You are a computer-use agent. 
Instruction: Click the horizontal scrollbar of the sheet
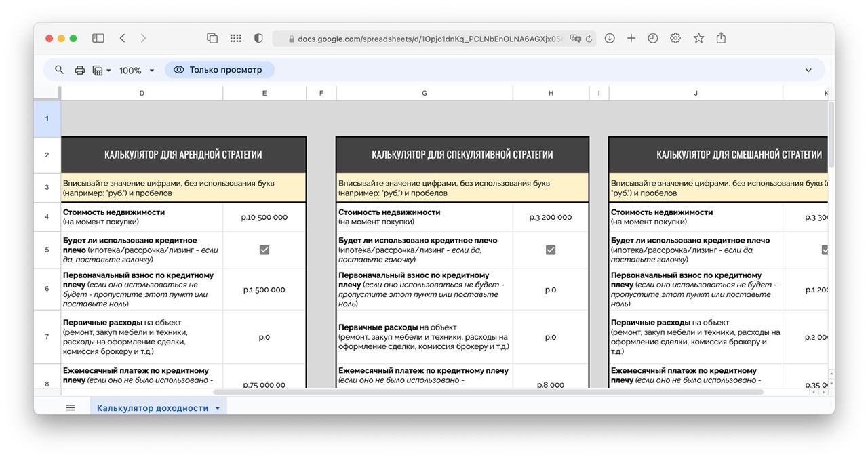488,392
